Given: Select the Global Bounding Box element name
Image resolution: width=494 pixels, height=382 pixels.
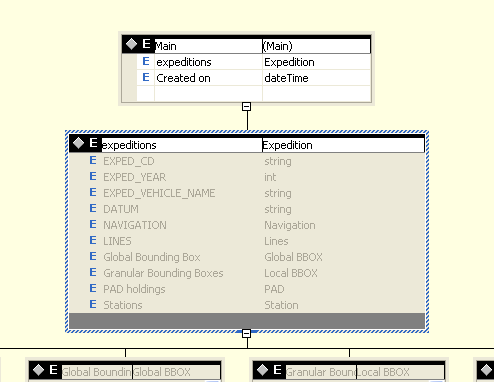Looking at the screenshot, I should (152, 257).
